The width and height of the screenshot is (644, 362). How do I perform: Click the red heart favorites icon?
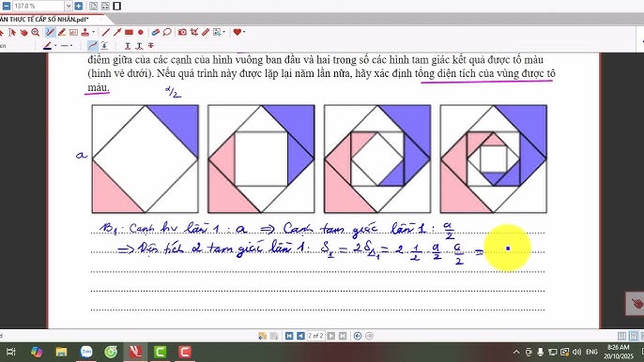point(237,32)
